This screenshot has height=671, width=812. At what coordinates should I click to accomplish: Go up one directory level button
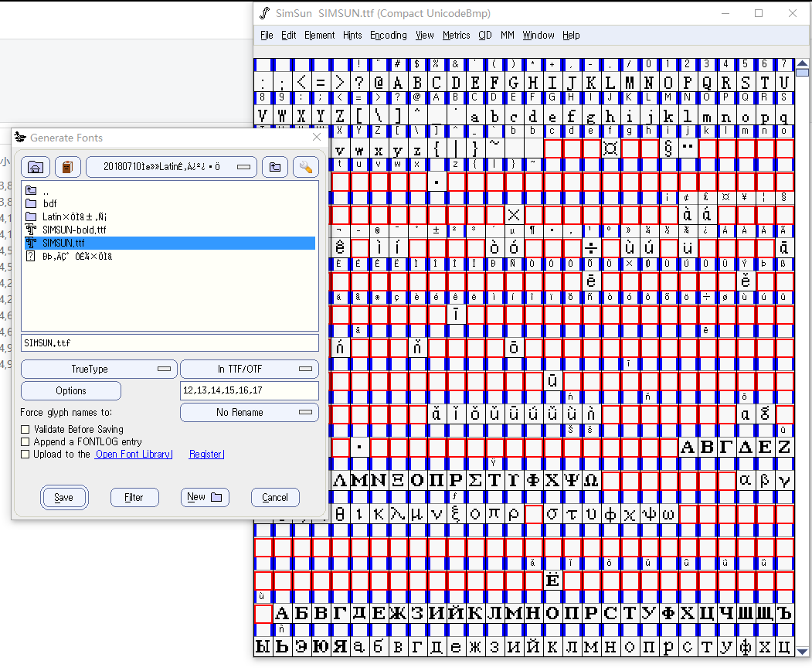point(274,167)
